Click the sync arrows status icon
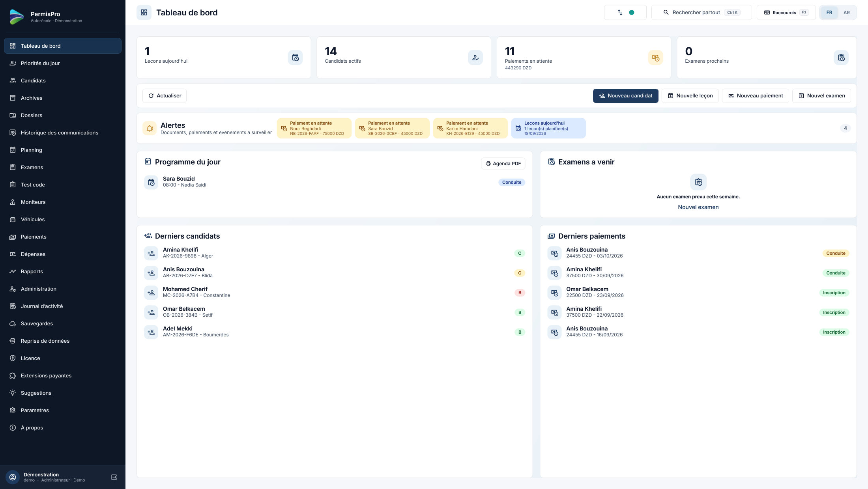The height and width of the screenshot is (489, 868). click(620, 13)
